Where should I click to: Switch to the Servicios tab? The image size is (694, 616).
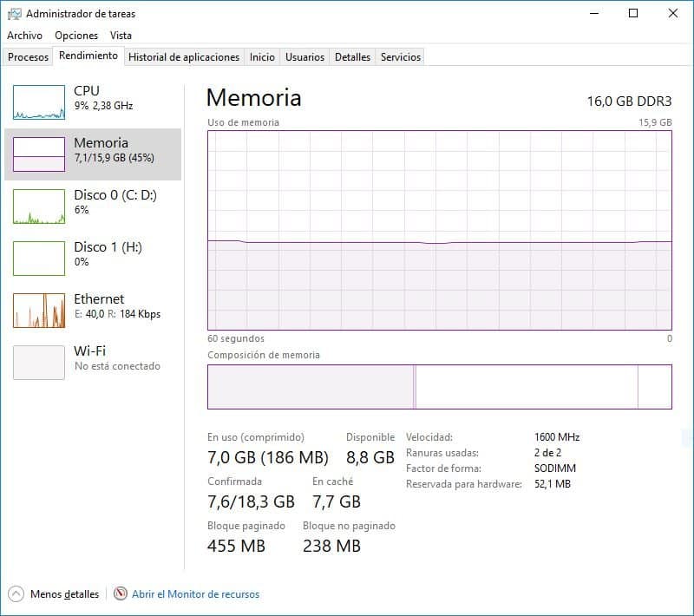coord(400,56)
